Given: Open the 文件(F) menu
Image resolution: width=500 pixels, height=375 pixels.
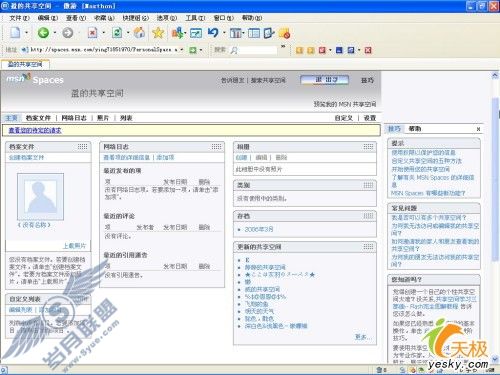Looking at the screenshot, I should pos(19,18).
